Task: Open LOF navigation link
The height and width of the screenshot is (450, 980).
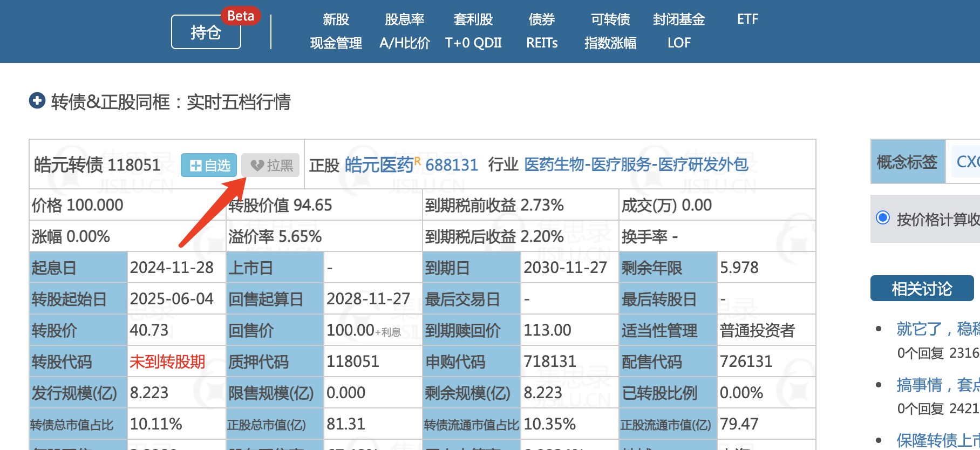Action: (x=679, y=43)
